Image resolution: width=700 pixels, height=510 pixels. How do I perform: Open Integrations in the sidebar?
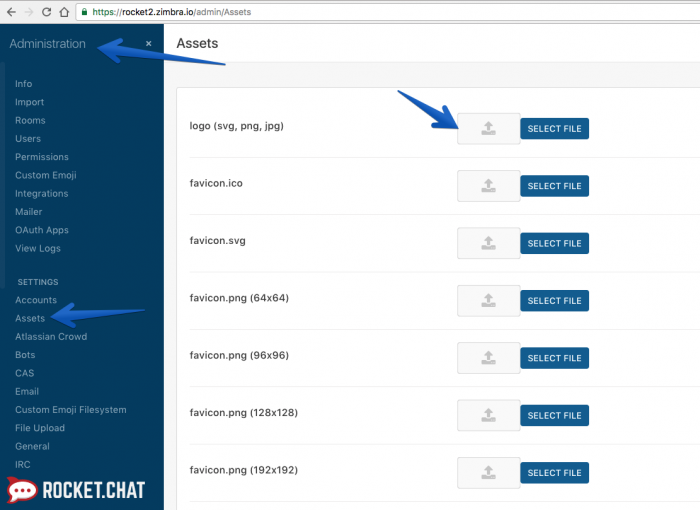[x=42, y=193]
